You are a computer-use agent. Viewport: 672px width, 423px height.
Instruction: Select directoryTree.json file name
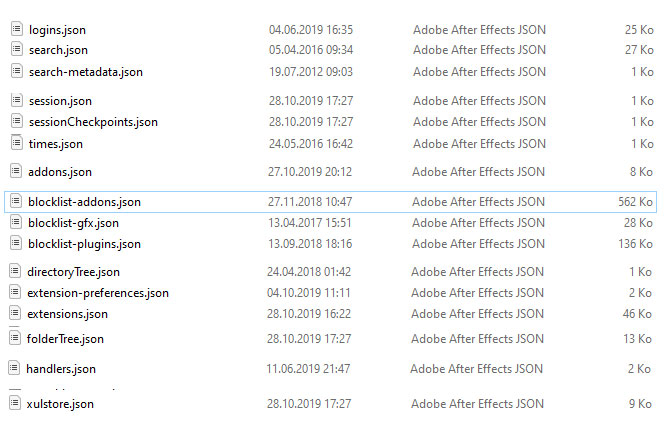pyautogui.click(x=73, y=272)
